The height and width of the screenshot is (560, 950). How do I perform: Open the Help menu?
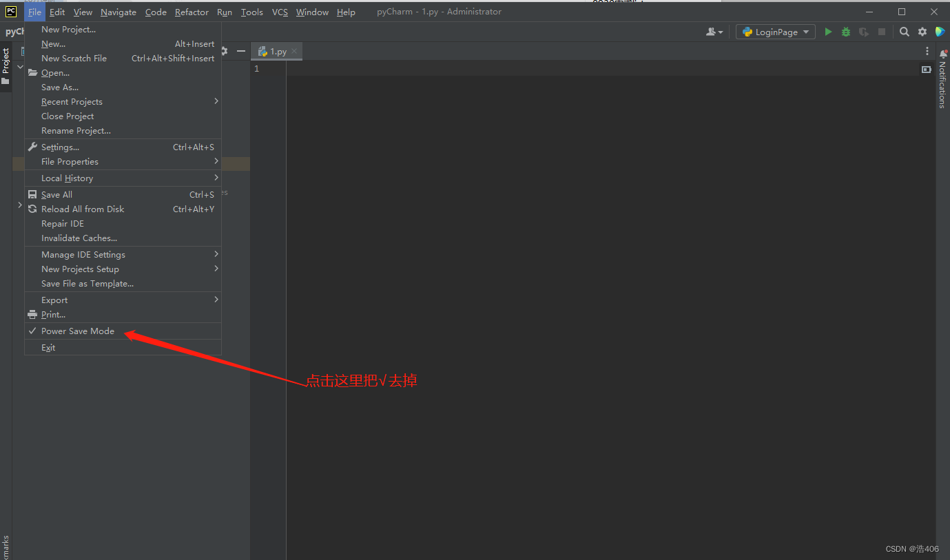pos(346,12)
